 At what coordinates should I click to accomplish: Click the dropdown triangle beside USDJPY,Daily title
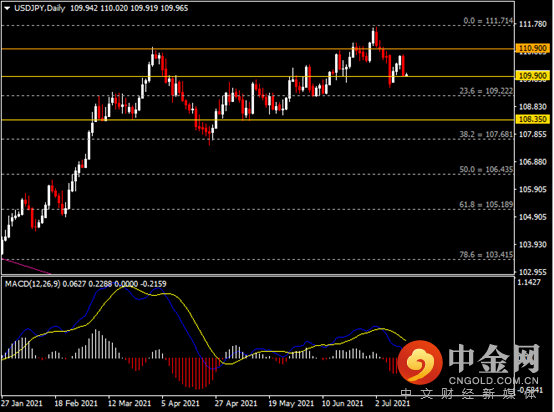point(7,8)
